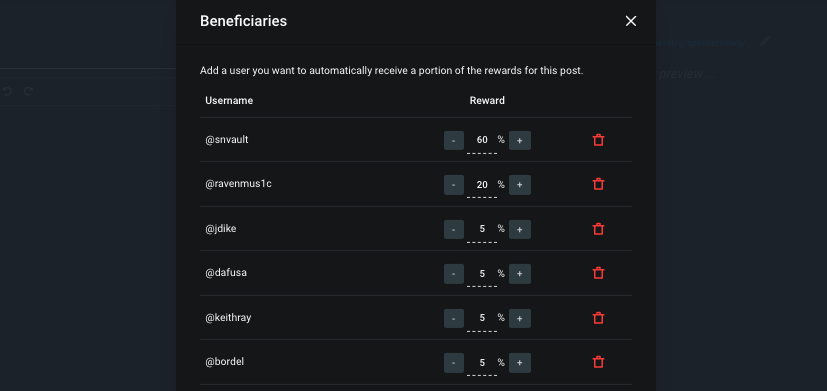Viewport: 827px width, 391px height.
Task: Click the pencil edit icon behind dialog
Action: tap(765, 41)
